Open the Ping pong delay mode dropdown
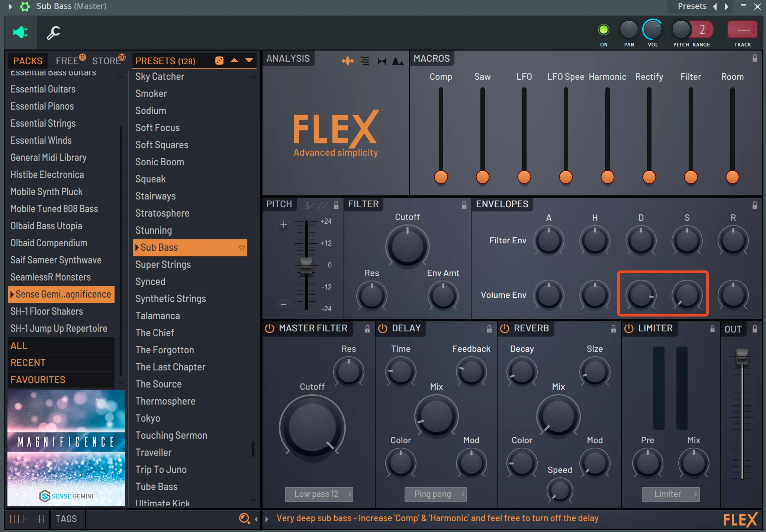Image resolution: width=766 pixels, height=532 pixels. (x=435, y=494)
